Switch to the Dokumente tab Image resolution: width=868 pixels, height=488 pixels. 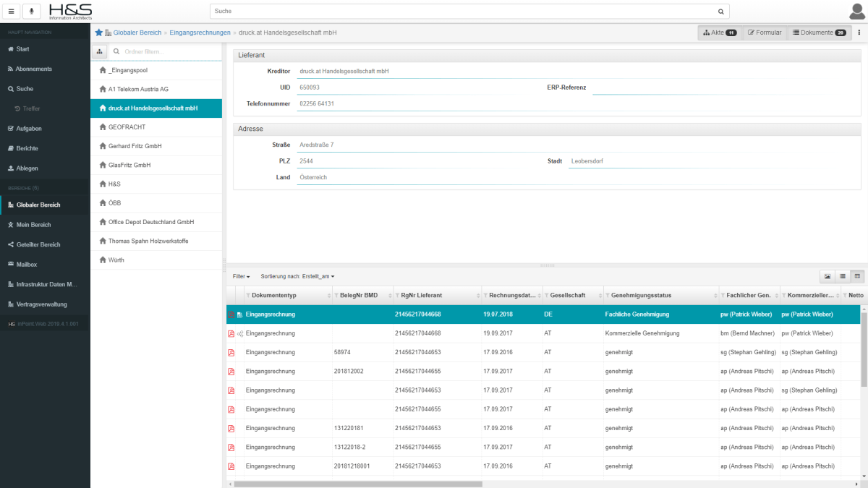[819, 33]
